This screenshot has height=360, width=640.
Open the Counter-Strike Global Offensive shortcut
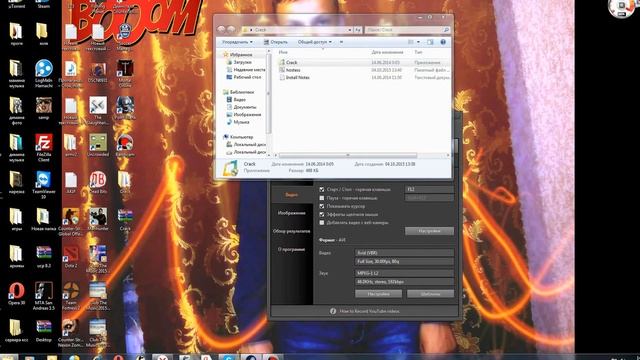pyautogui.click(x=71, y=222)
